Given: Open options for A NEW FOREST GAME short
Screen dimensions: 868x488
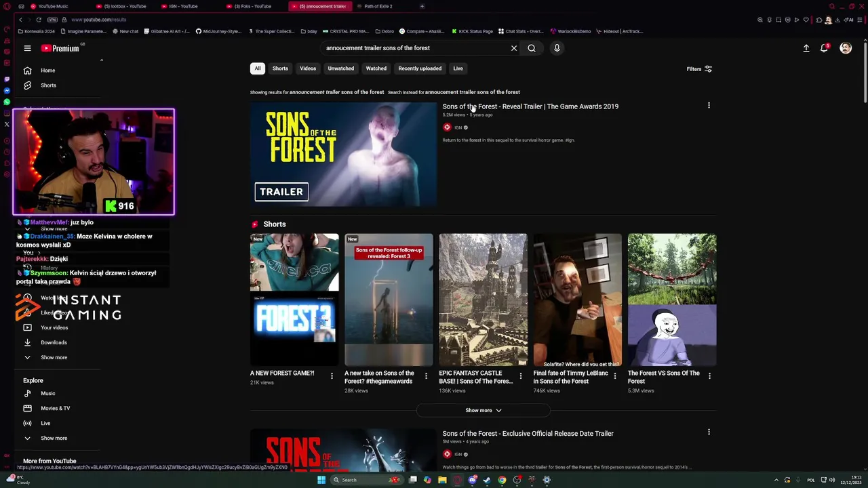Looking at the screenshot, I should [x=332, y=375].
